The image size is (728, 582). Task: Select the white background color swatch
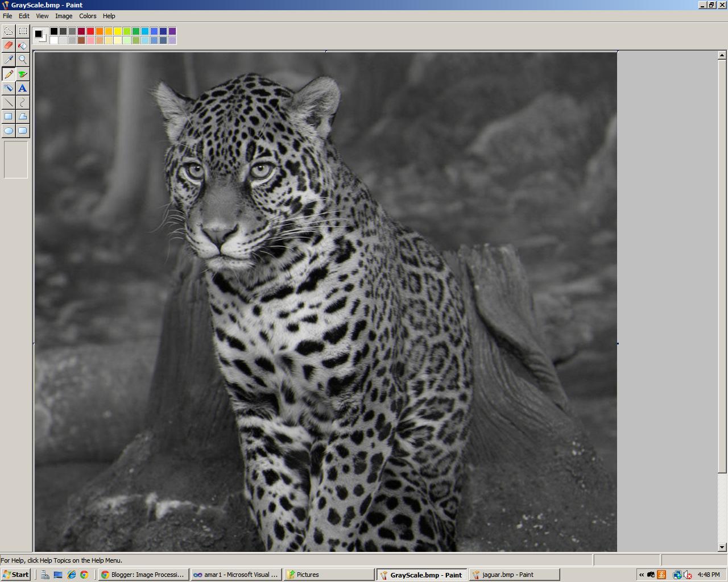pyautogui.click(x=54, y=40)
